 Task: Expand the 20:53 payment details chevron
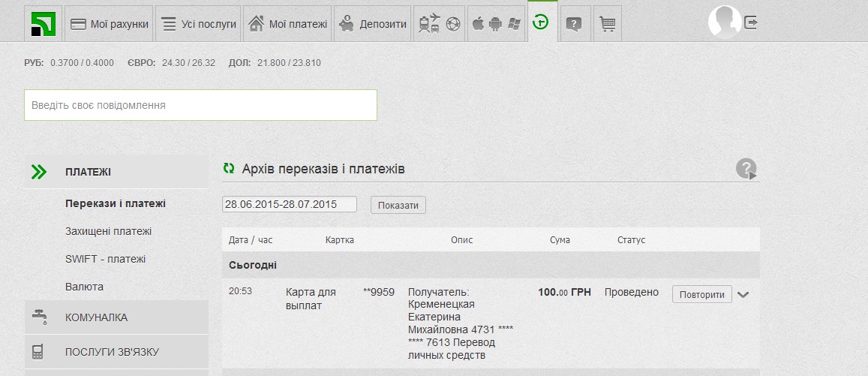[743, 294]
